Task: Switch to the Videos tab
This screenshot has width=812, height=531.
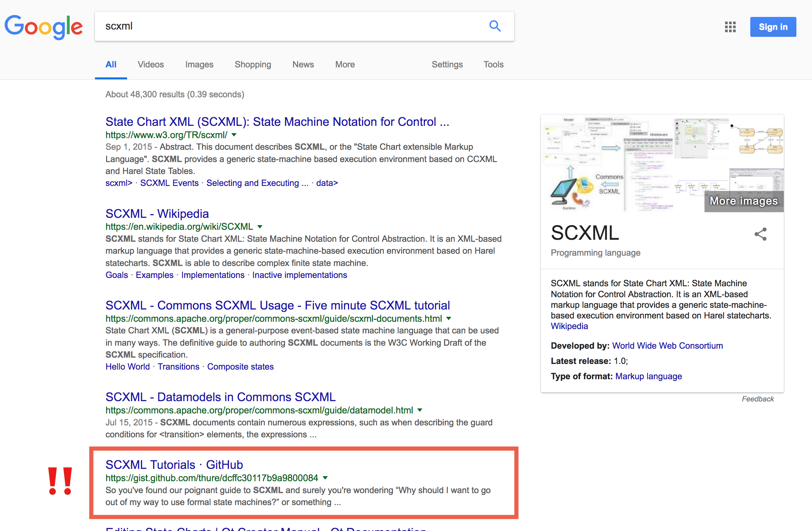Action: coord(151,64)
